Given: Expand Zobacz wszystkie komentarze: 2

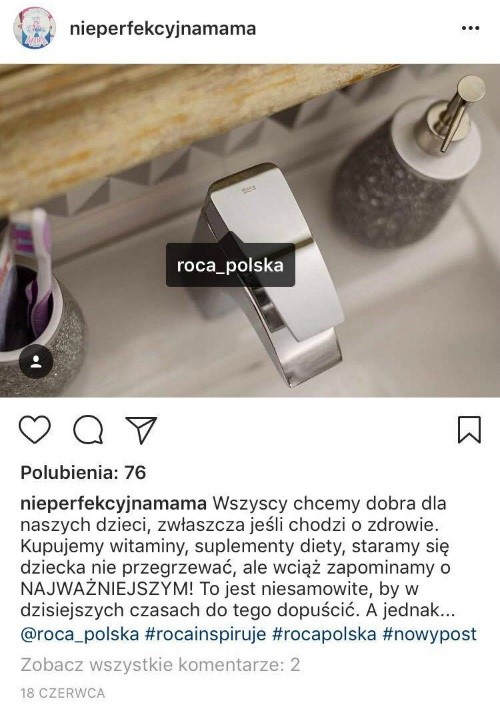Looking at the screenshot, I should tap(160, 664).
